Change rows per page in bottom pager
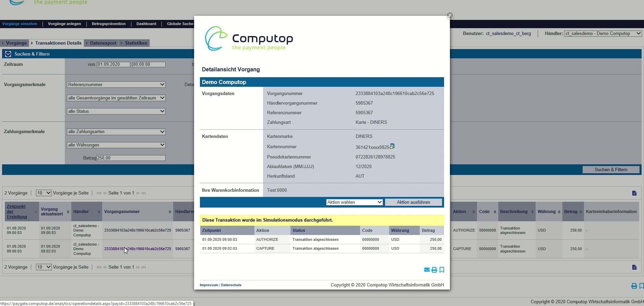Image resolution: width=644 pixels, height=306 pixels. 44,267
